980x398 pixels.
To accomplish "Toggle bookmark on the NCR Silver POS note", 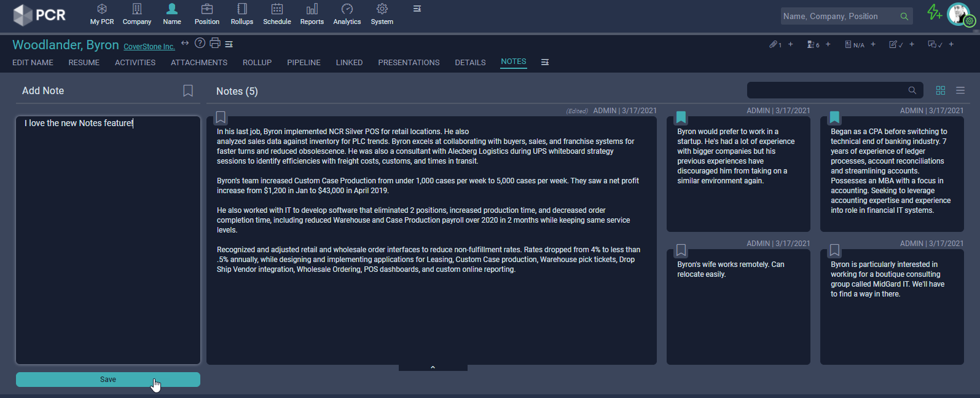I will pos(221,117).
